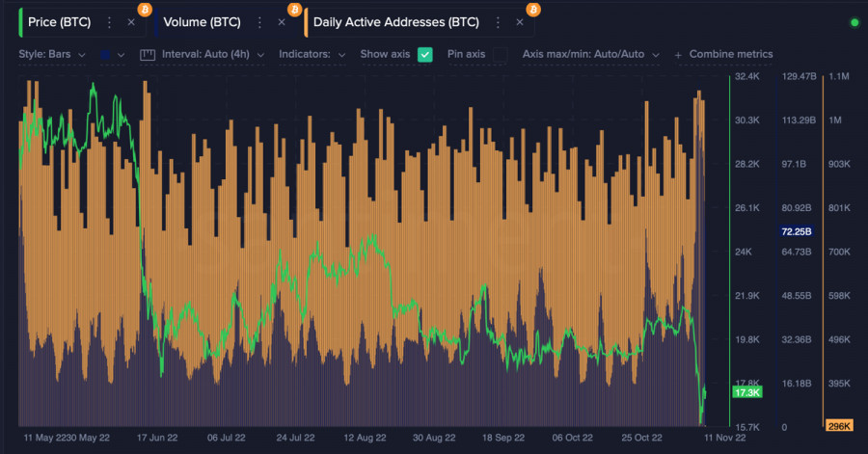Remove the Price (BTC) metric
The image size is (868, 454).
[x=131, y=22]
